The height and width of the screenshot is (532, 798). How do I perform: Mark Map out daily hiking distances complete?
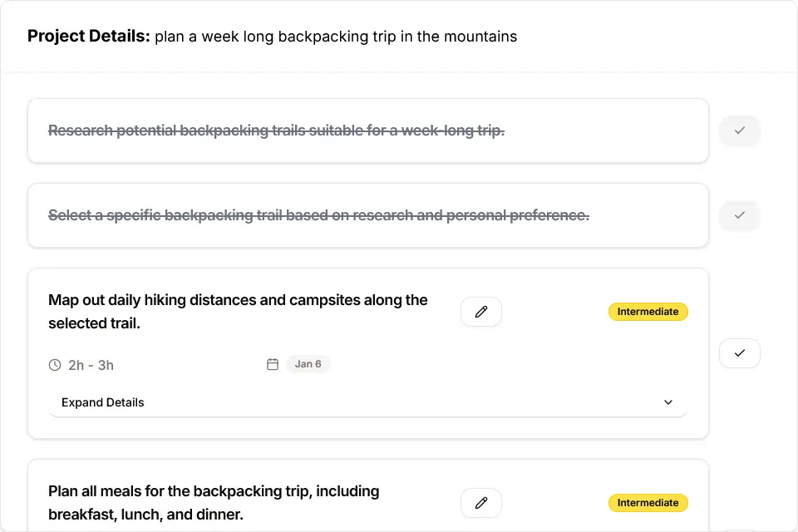[740, 352]
